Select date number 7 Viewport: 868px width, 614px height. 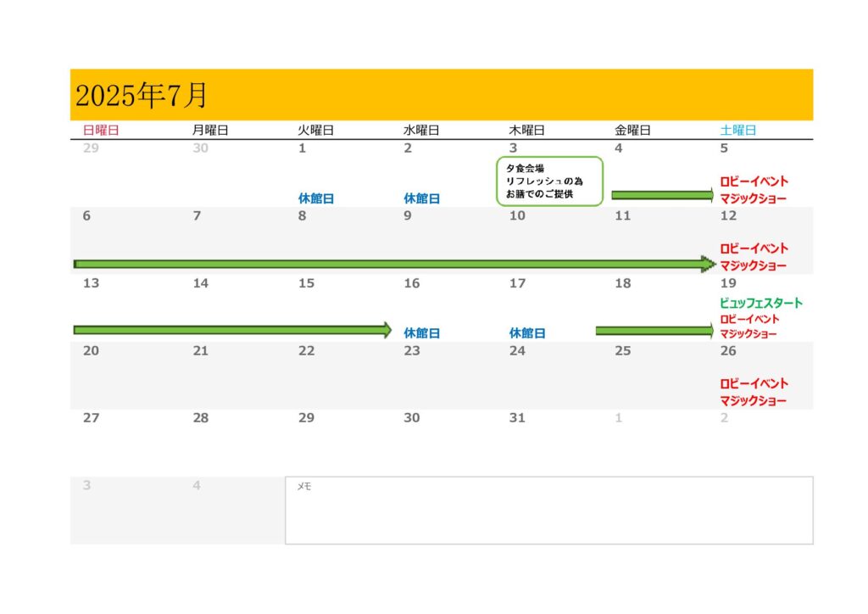[197, 215]
